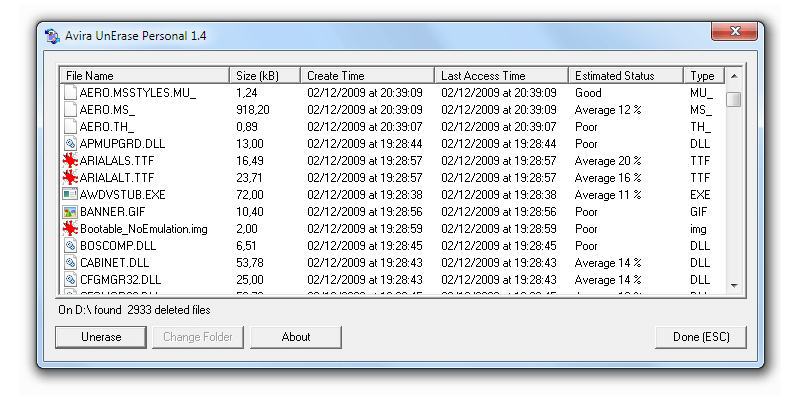Select the BANNER.GIF file name
Image resolution: width=800 pixels, height=400 pixels.
tap(113, 212)
